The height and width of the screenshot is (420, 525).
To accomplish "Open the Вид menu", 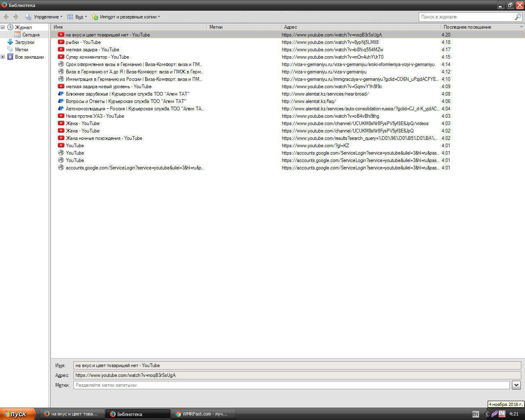I will click(77, 17).
